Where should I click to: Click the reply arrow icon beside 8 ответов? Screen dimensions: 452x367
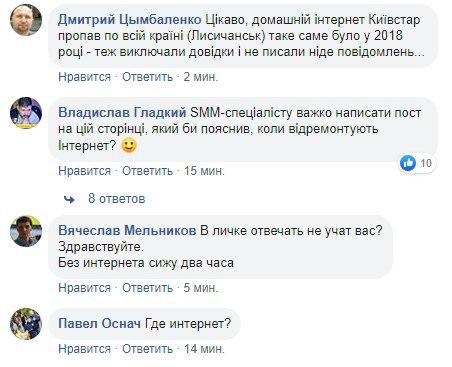(69, 199)
